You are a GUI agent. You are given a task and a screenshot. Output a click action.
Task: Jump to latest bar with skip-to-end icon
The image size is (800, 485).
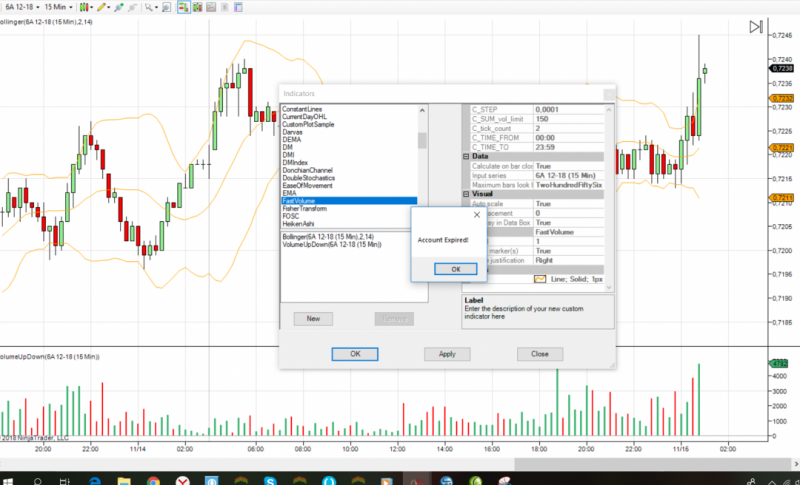(x=756, y=27)
